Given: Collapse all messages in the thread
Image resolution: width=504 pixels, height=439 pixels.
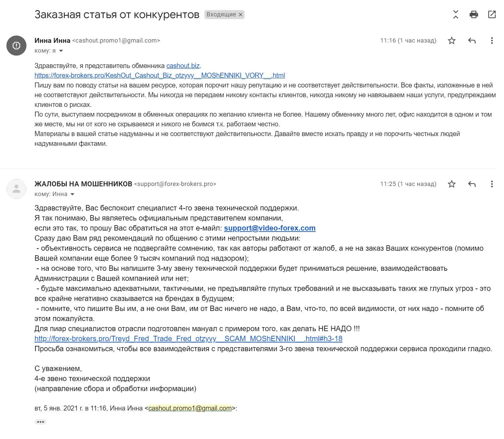Looking at the screenshot, I should click(455, 14).
